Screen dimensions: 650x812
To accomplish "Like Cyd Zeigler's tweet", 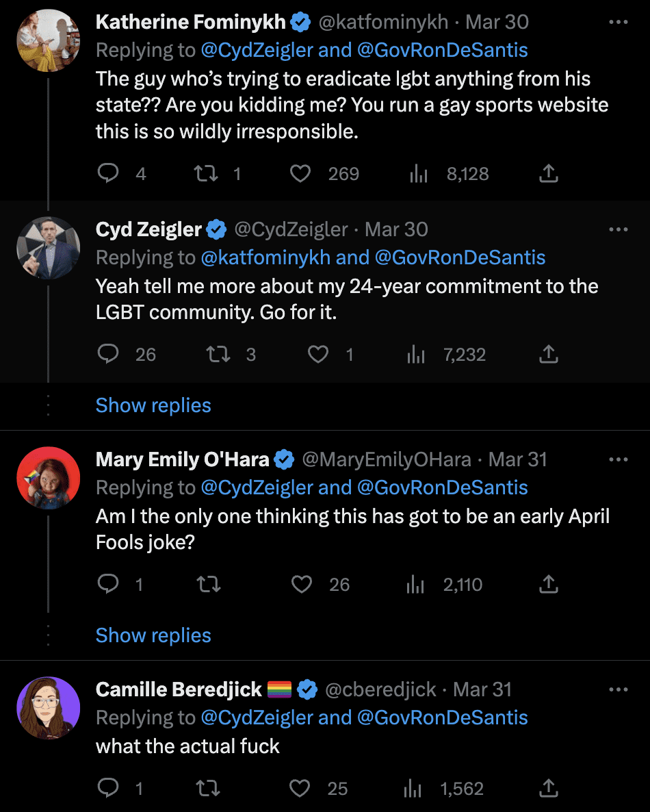I will pyautogui.click(x=317, y=354).
